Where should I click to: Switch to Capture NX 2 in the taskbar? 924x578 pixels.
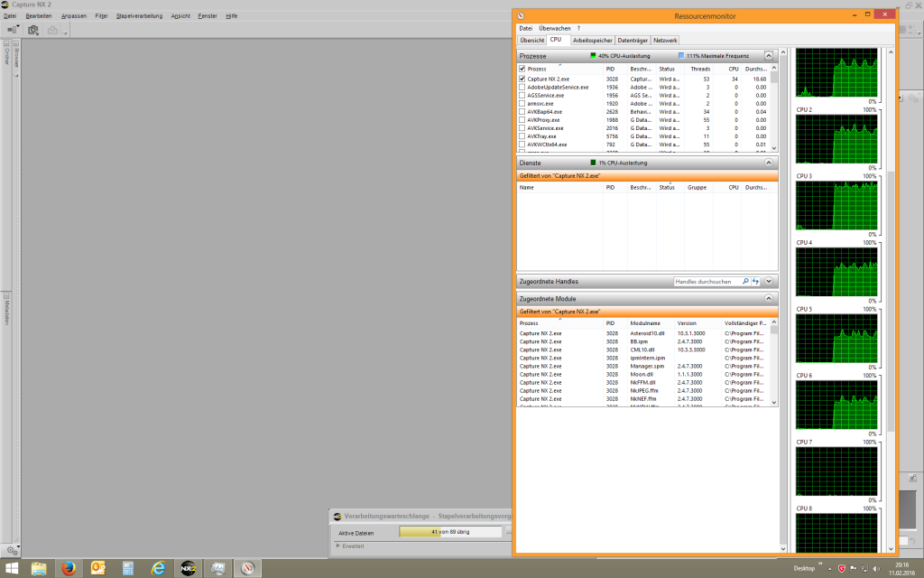(188, 568)
